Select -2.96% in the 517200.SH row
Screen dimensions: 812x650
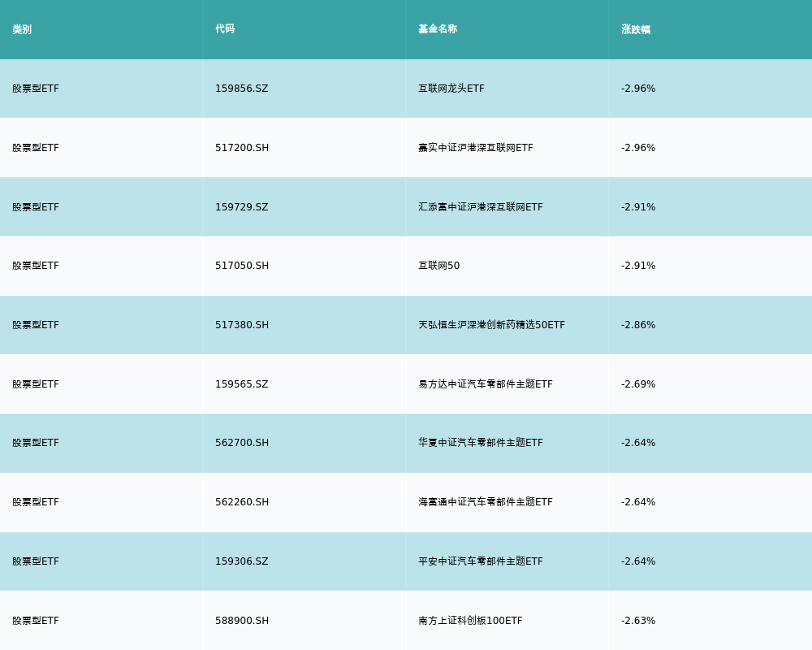coord(638,148)
